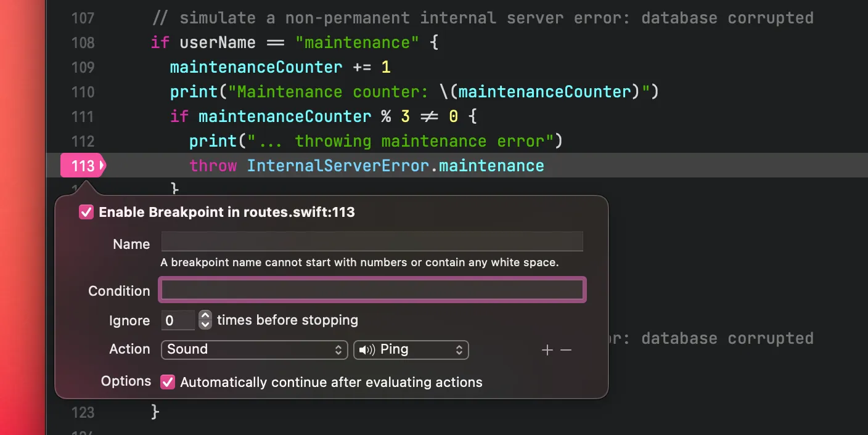Click gutter line number 112
This screenshot has height=435, width=868.
click(x=83, y=141)
